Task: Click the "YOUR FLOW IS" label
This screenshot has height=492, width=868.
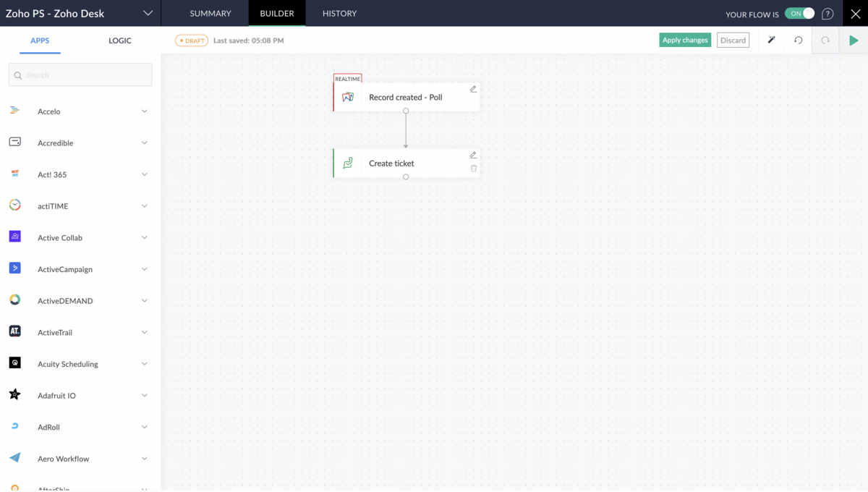Action: tap(752, 14)
